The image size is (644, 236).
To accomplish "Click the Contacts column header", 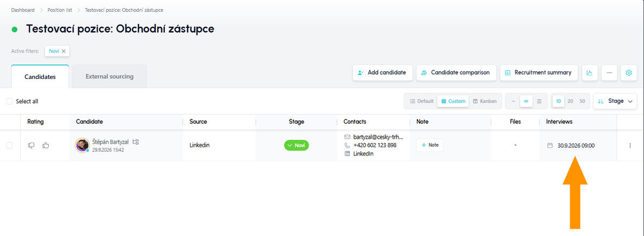I will 355,122.
